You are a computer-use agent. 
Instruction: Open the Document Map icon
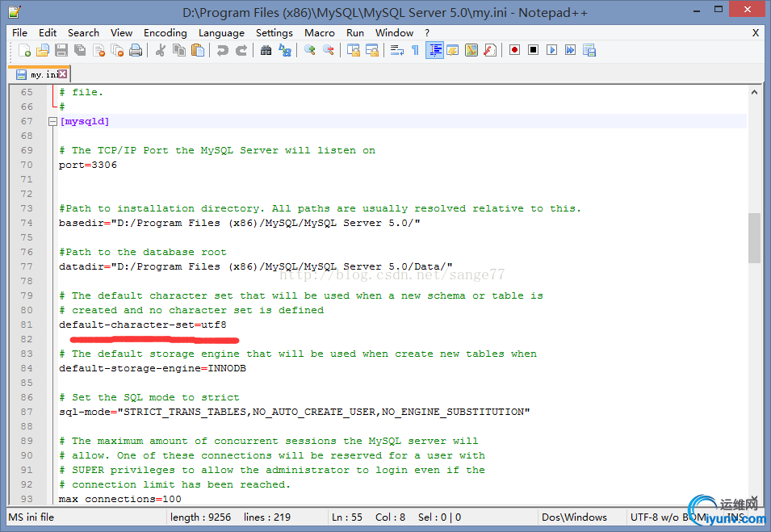pos(471,50)
